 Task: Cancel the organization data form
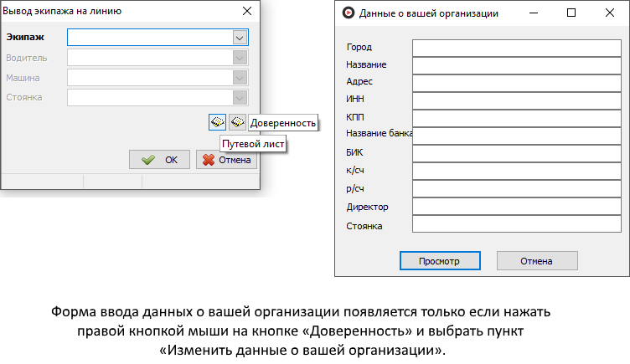(x=536, y=260)
